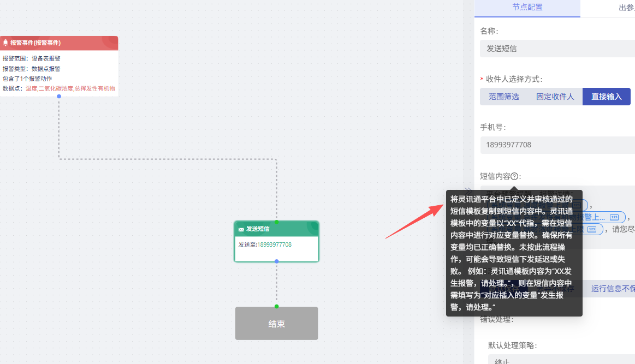
Task: Click the alarm bell icon on 报警事件 node
Action: tap(5, 43)
